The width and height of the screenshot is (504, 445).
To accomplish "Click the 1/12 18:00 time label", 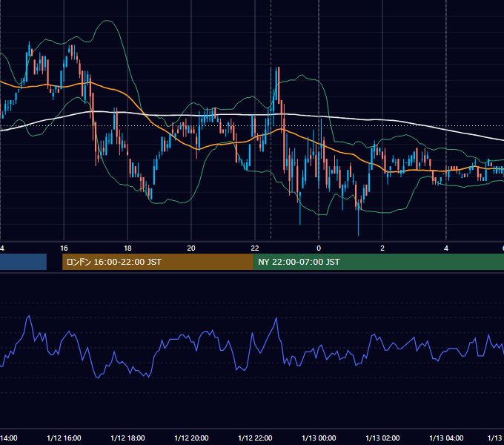I will [x=127, y=438].
